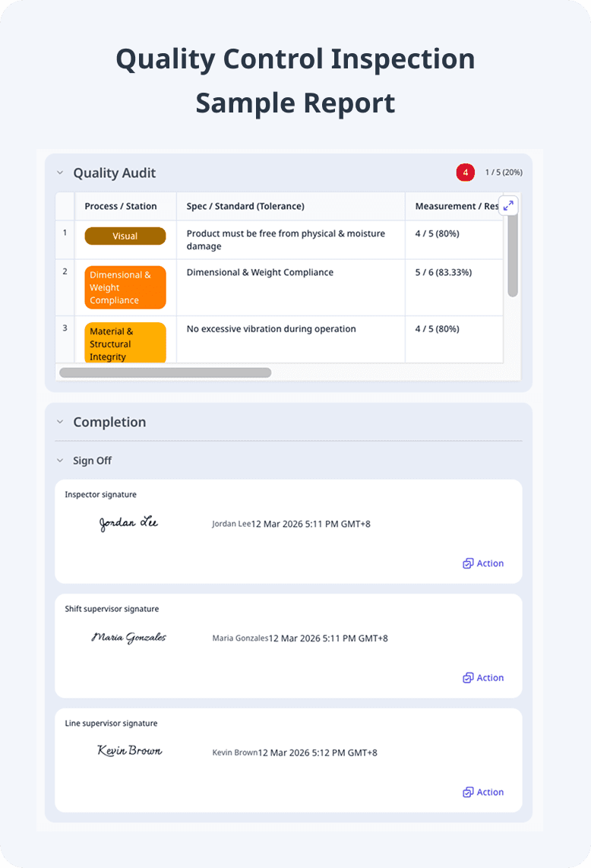Click the table expand-to-fullscreen icon
Viewport: 591px width, 868px height.
(x=508, y=205)
